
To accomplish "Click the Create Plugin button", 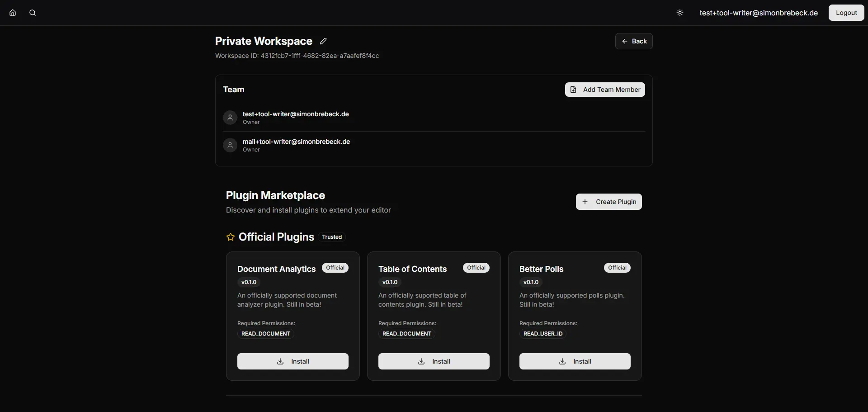I will 609,202.
